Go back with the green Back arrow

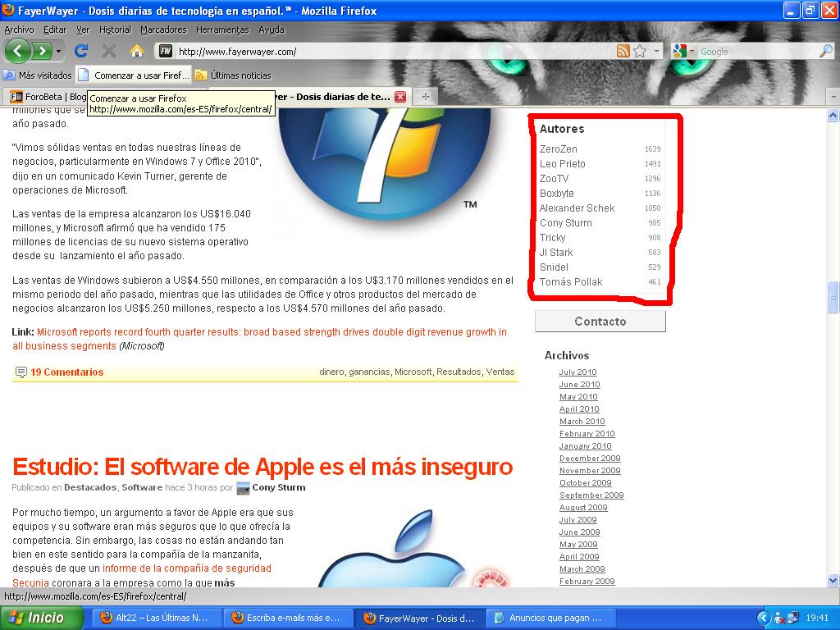click(x=18, y=52)
